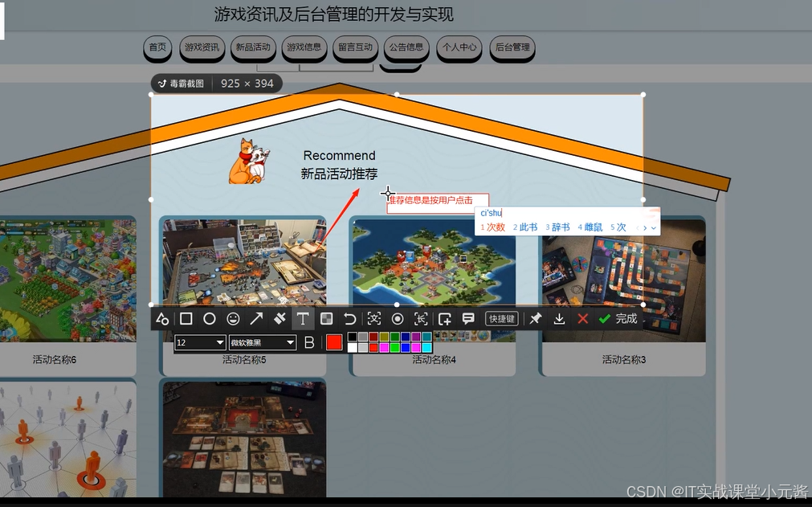
Task: Click the 毒霸截图 label badge
Action: click(182, 84)
